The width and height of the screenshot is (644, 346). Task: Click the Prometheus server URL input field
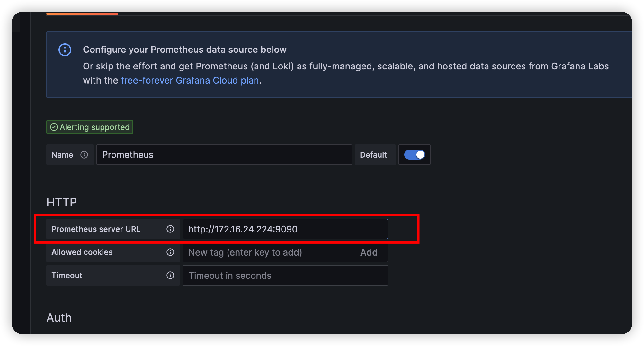(x=285, y=229)
